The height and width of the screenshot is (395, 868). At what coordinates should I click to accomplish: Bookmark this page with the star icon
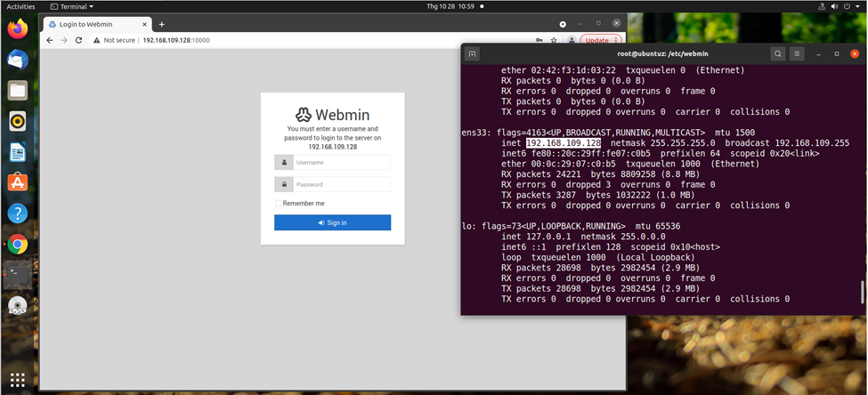[554, 40]
